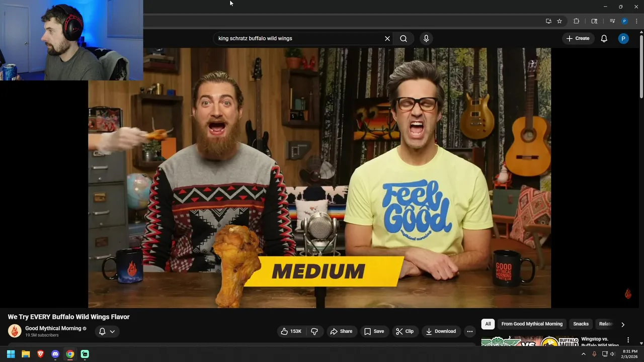Toggle subscription notification bell for channel
644x362 pixels.
pos(102,331)
